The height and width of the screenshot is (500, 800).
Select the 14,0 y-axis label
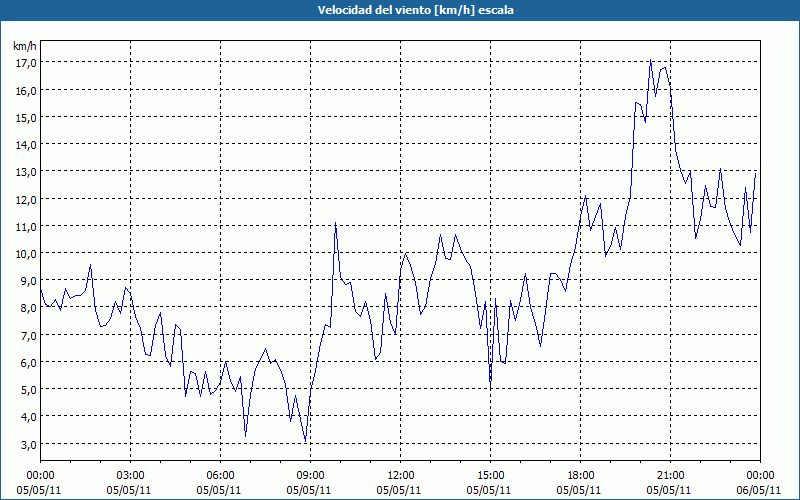pyautogui.click(x=27, y=144)
